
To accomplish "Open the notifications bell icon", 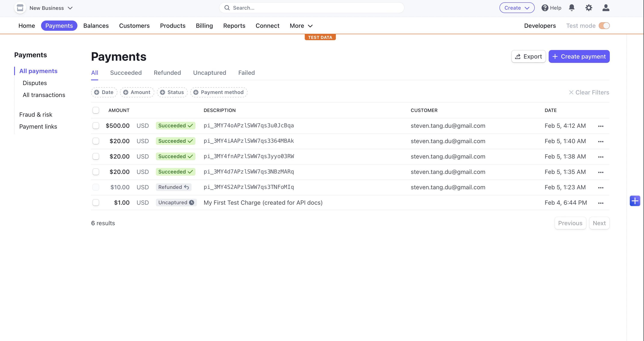I will pyautogui.click(x=572, y=8).
